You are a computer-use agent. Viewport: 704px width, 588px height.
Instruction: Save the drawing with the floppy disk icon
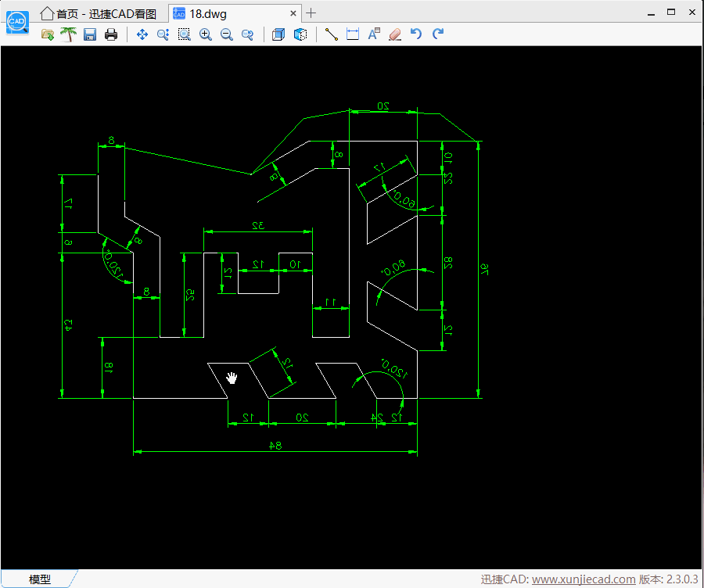90,34
